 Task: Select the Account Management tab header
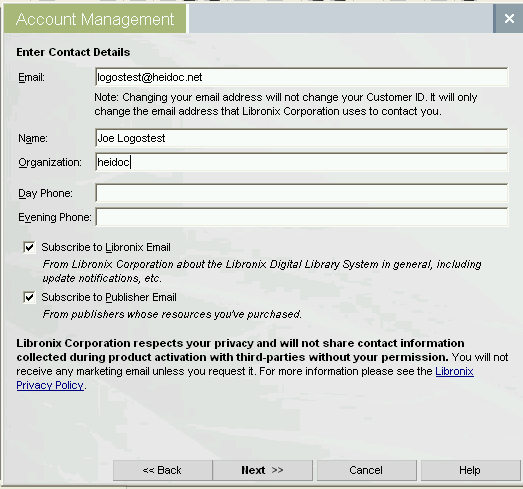95,19
